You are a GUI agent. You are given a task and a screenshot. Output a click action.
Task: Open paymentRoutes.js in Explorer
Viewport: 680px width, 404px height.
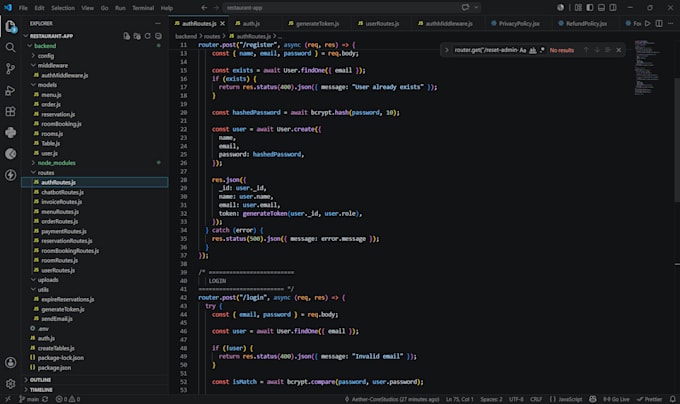click(64, 231)
